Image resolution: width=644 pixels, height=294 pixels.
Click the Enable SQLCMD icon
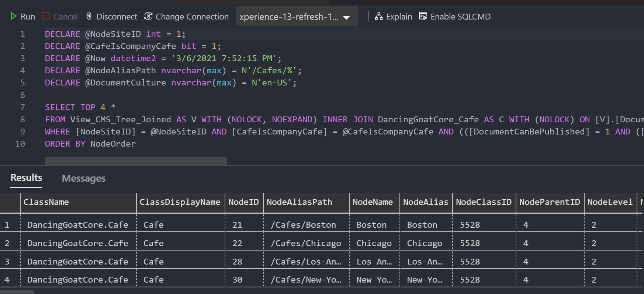(423, 16)
